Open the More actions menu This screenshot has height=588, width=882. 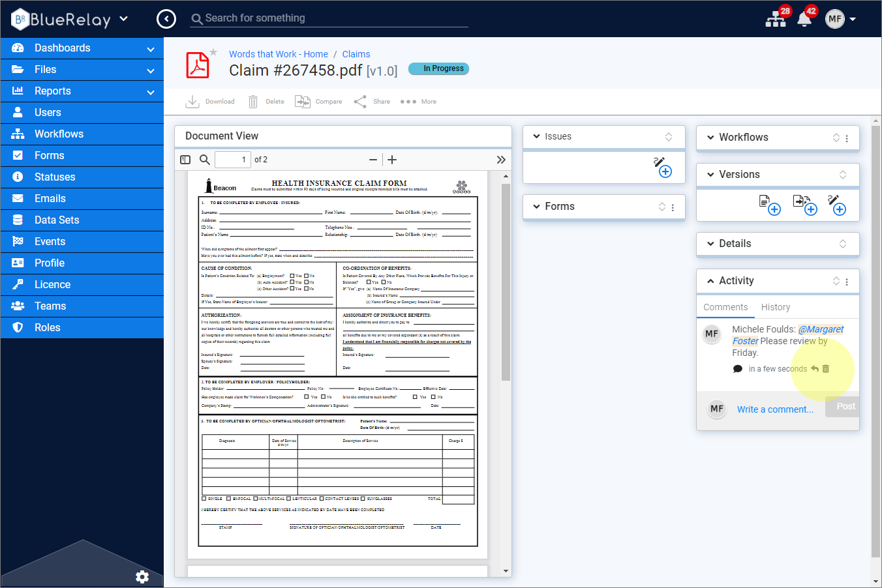pos(418,102)
